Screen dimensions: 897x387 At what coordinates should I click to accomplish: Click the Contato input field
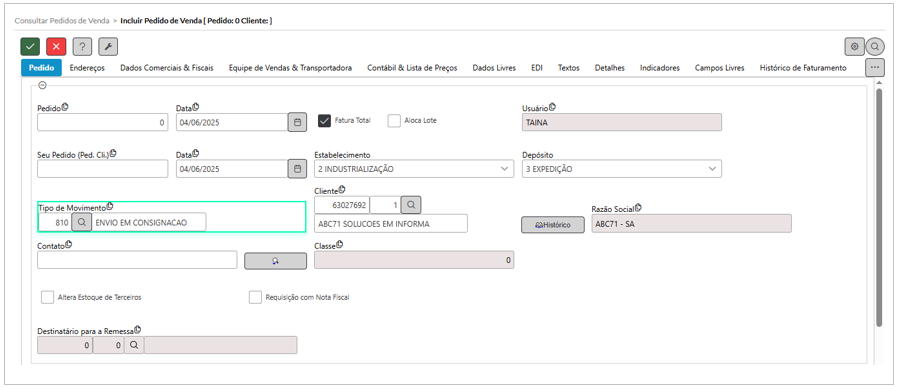137,260
